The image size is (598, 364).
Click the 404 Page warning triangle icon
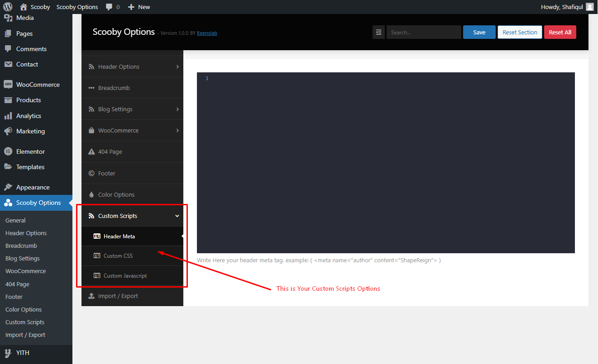(91, 152)
